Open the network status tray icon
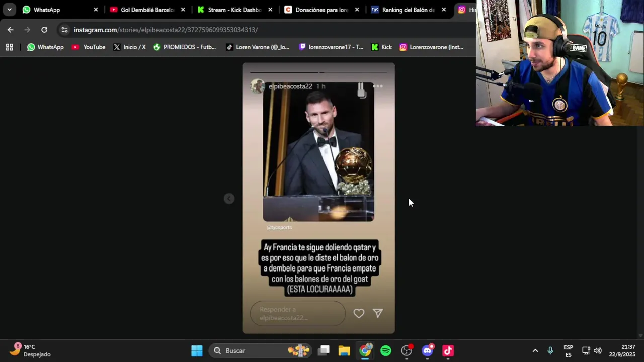The width and height of the screenshot is (644, 362). 586,350
